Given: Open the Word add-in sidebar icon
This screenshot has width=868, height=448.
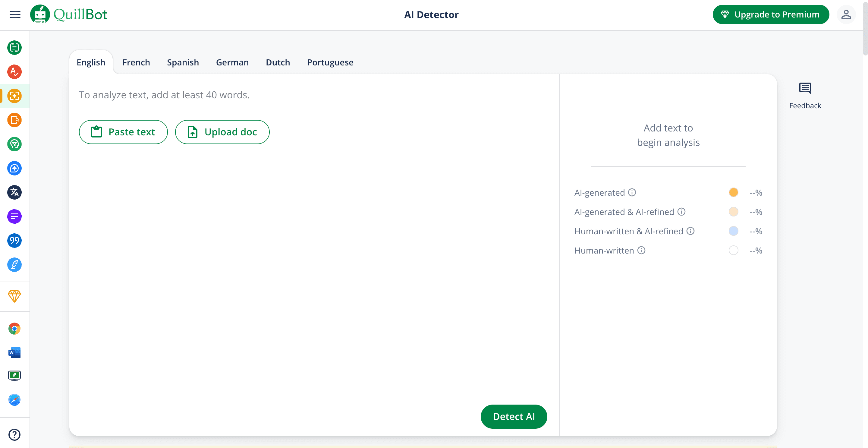Looking at the screenshot, I should [14, 353].
